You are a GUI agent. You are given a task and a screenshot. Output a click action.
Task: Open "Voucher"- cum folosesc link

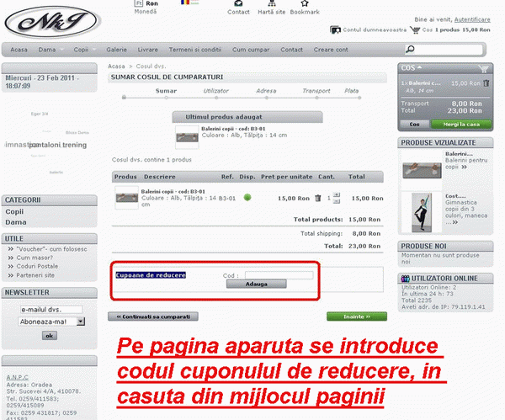pos(51,249)
